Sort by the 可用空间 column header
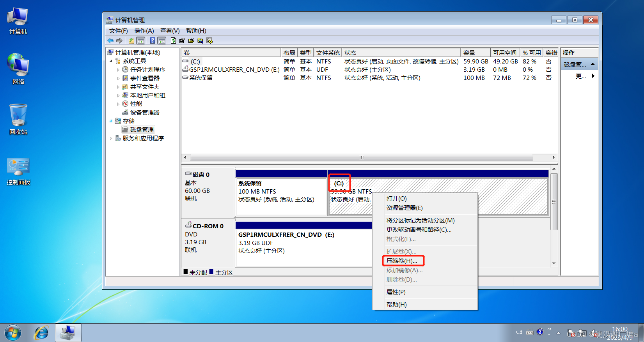Viewport: 644px width, 342px height. (505, 53)
